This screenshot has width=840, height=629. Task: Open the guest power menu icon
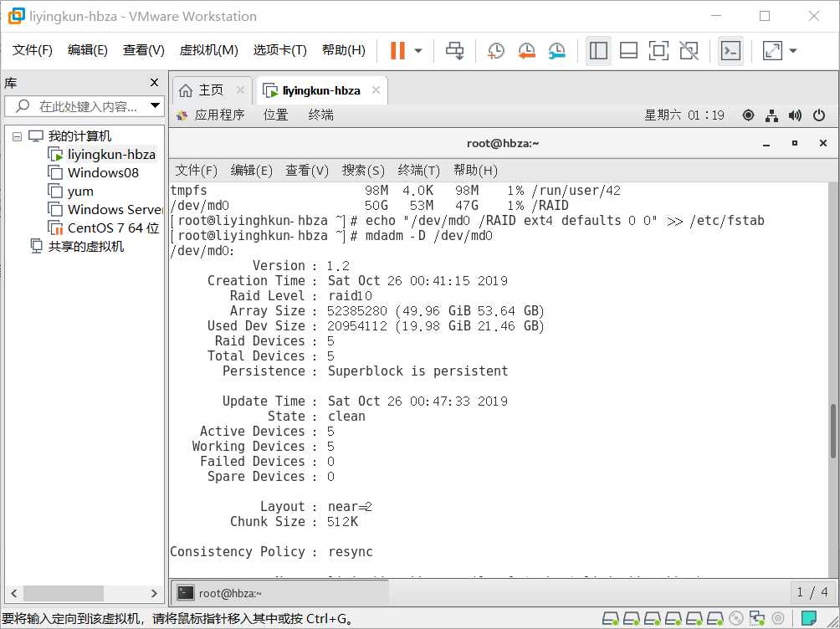coord(819,115)
